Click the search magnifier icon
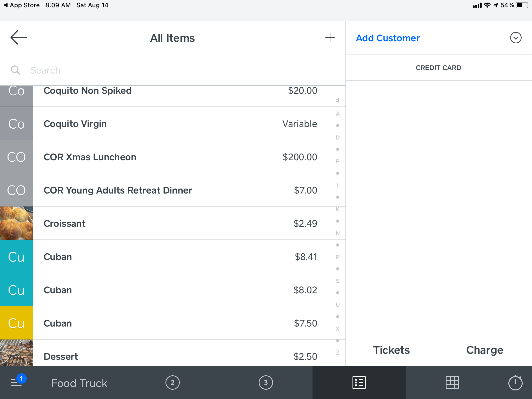Image resolution: width=532 pixels, height=399 pixels. [15, 70]
